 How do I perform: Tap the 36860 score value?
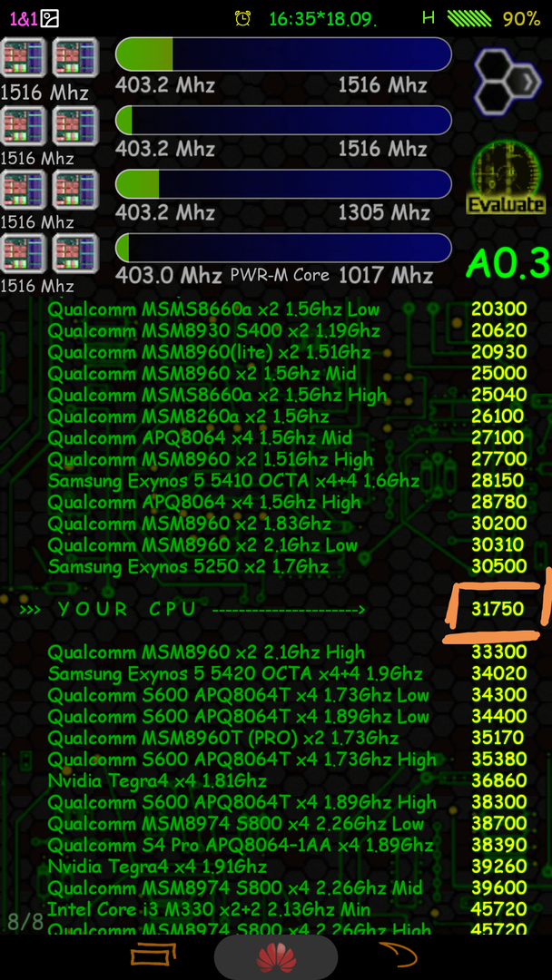[x=499, y=780]
